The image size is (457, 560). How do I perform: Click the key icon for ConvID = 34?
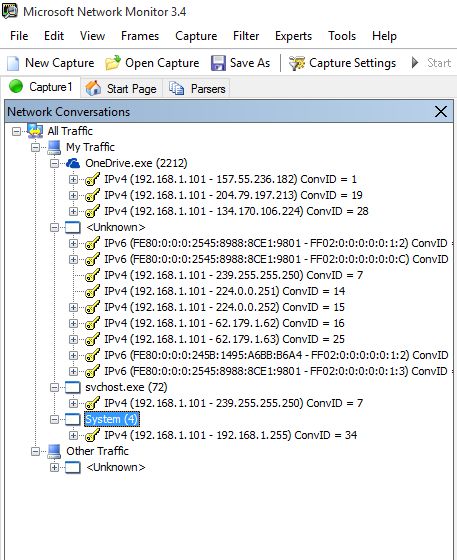click(92, 435)
